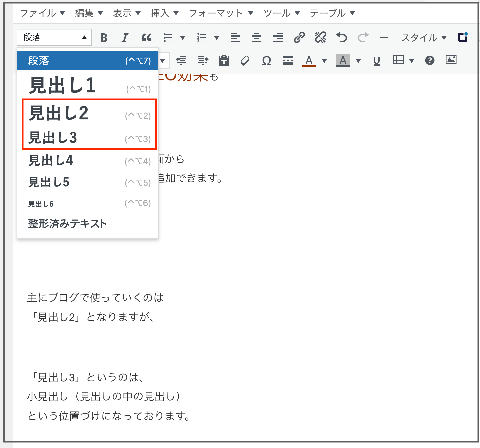Screen dimensions: 480x448
Task: Expand the bulleted list options arrow
Action: click(183, 38)
